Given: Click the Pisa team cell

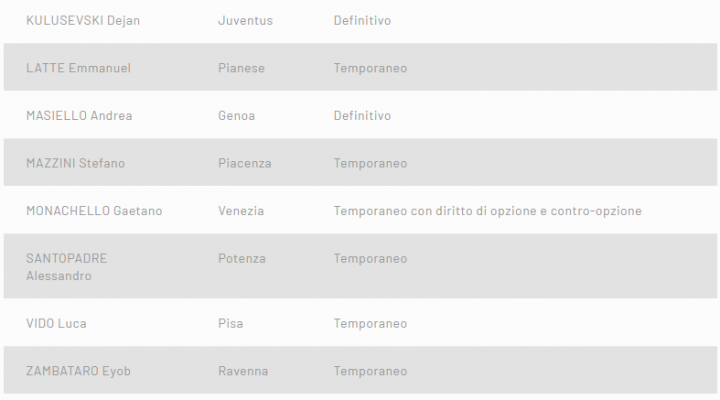Looking at the screenshot, I should coord(230,324).
